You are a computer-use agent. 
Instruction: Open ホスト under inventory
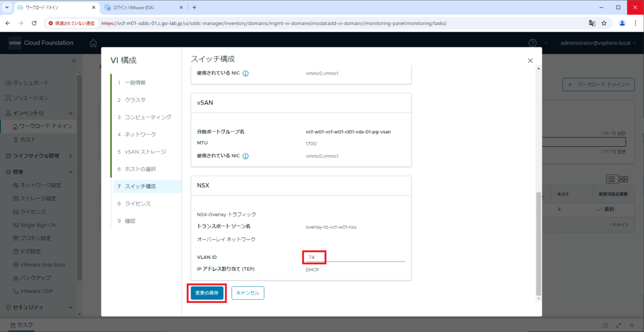(28, 139)
